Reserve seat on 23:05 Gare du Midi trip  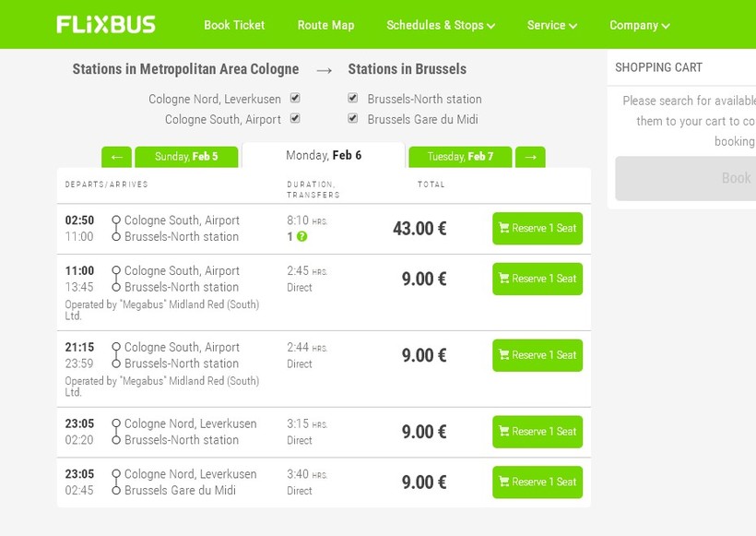click(x=537, y=482)
